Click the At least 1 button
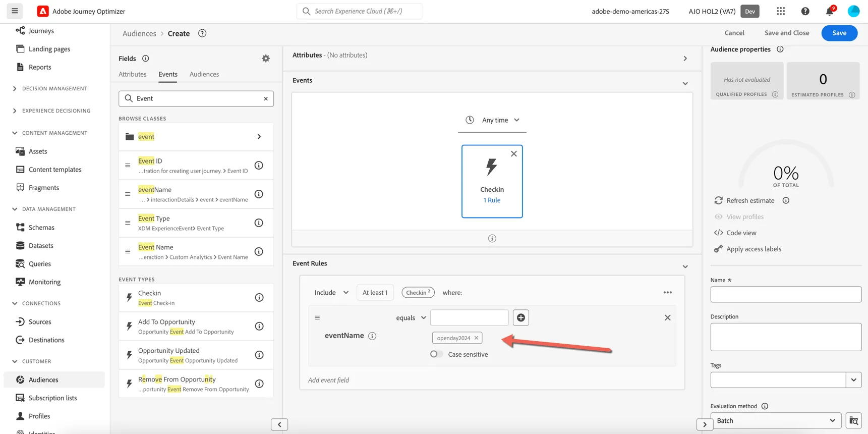This screenshot has height=434, width=868. click(375, 293)
